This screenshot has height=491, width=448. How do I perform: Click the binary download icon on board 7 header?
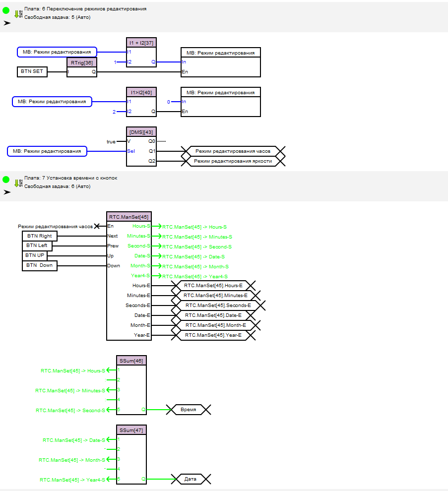coord(18,183)
